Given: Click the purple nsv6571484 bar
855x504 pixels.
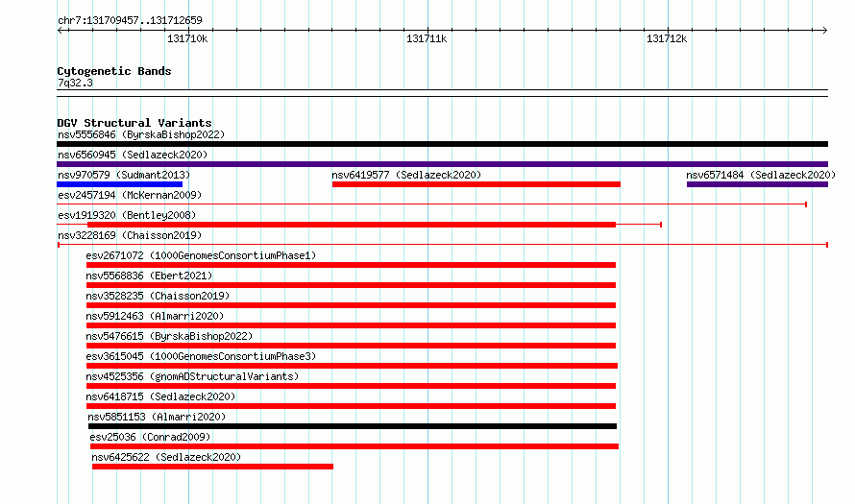Looking at the screenshot, I should point(757,184).
